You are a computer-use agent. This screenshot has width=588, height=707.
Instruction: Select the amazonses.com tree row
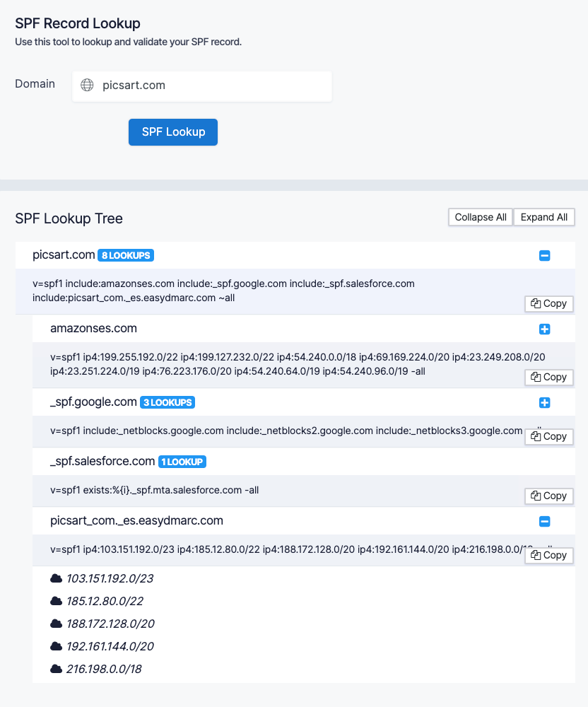point(304,329)
